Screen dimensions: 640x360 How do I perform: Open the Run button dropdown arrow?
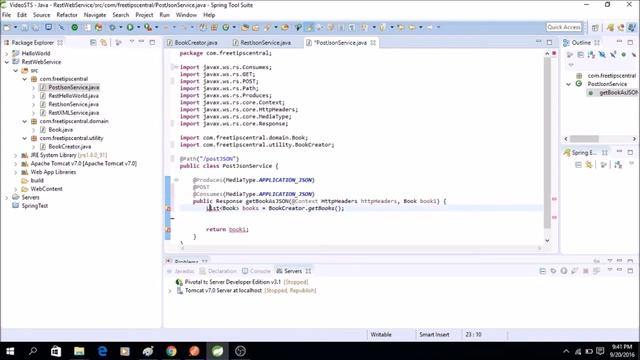coord(138,27)
